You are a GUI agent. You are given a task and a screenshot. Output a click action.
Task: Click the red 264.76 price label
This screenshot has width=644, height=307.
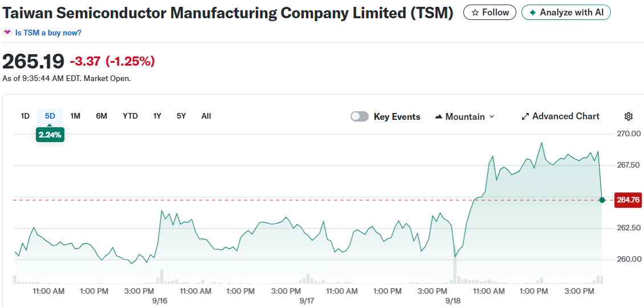tap(628, 200)
